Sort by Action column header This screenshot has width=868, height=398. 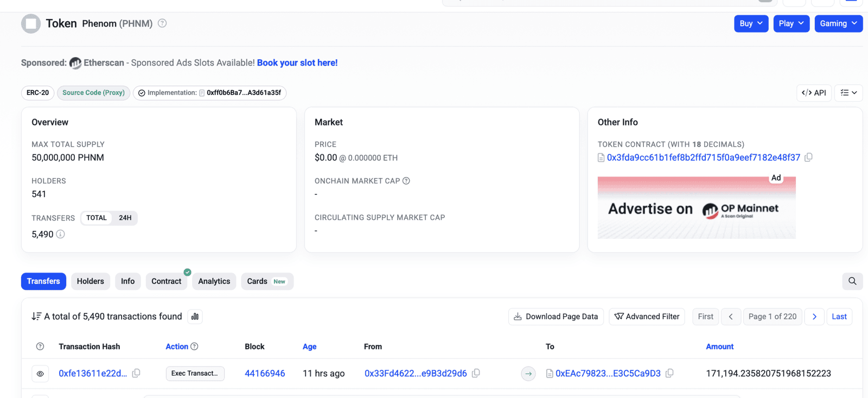(177, 346)
